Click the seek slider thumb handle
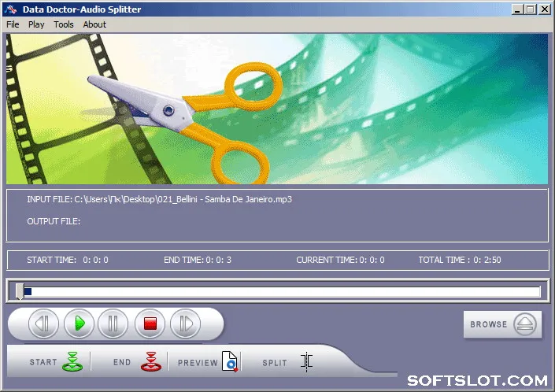 (20, 291)
